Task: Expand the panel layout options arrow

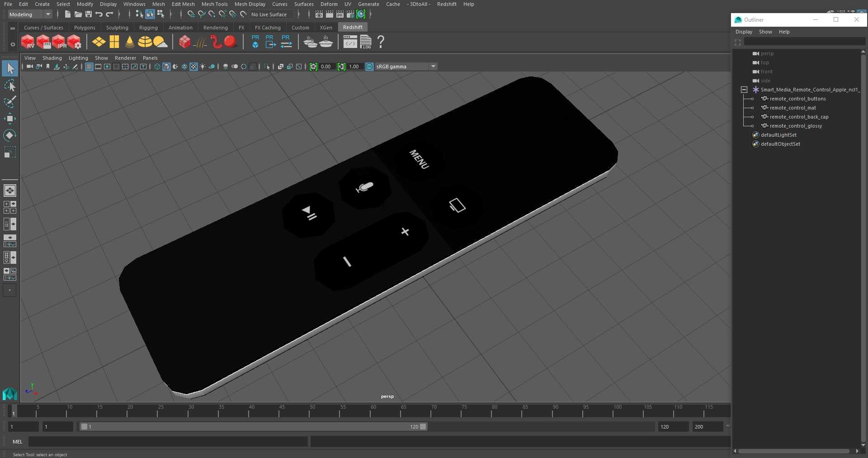Action: coord(9,290)
